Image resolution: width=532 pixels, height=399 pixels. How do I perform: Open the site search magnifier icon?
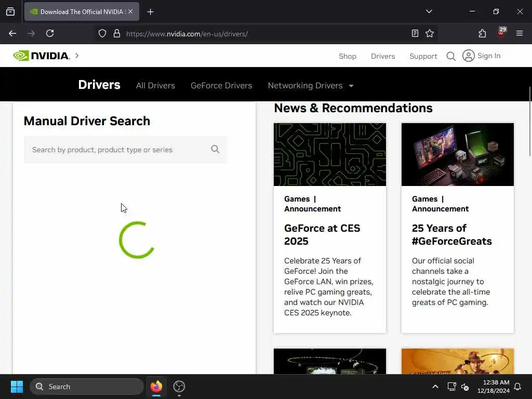point(451,56)
